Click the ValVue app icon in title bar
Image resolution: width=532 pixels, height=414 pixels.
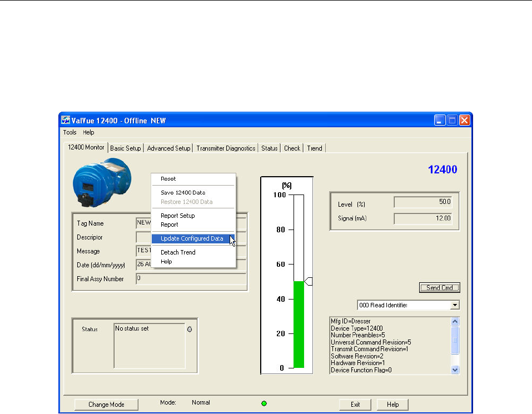pos(66,120)
